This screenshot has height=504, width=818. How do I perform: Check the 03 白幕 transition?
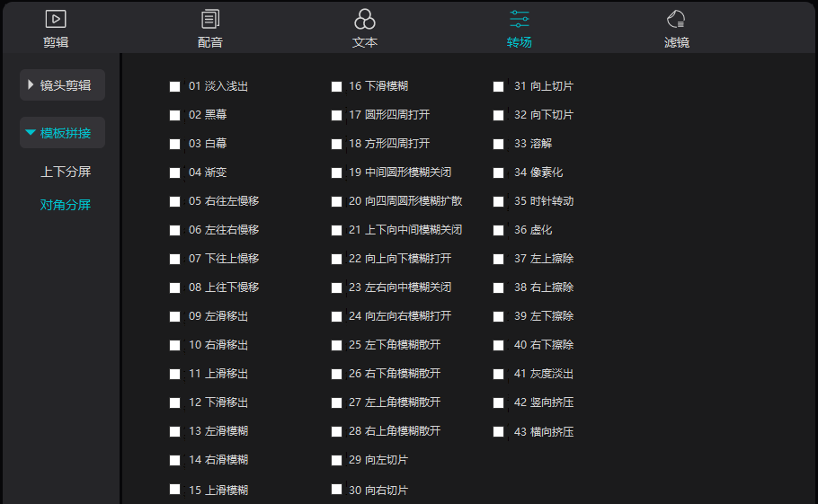174,144
